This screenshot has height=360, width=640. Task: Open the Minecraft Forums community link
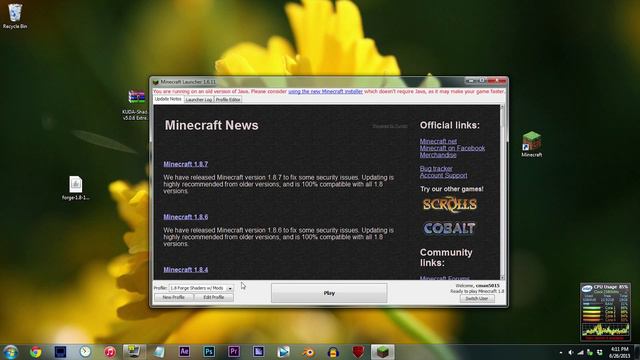444,278
